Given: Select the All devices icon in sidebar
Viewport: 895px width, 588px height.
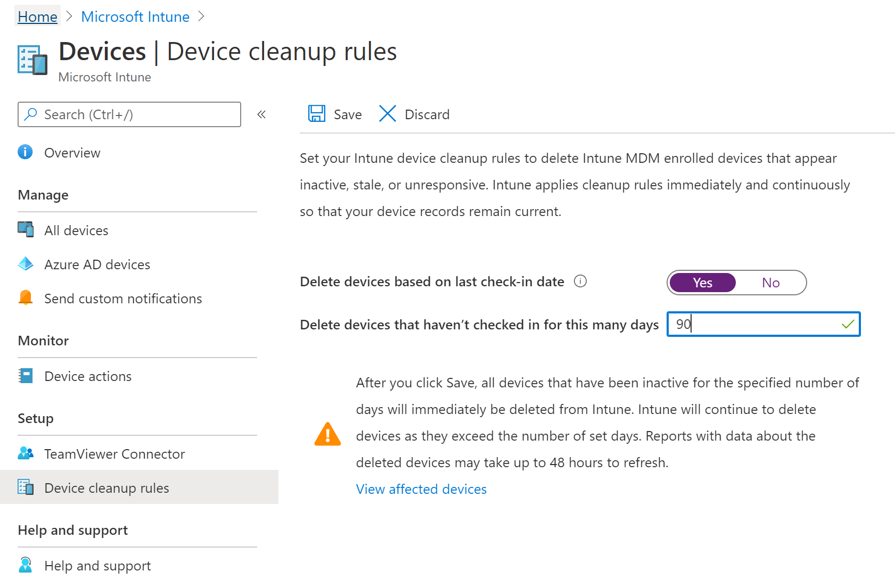Looking at the screenshot, I should click(25, 229).
